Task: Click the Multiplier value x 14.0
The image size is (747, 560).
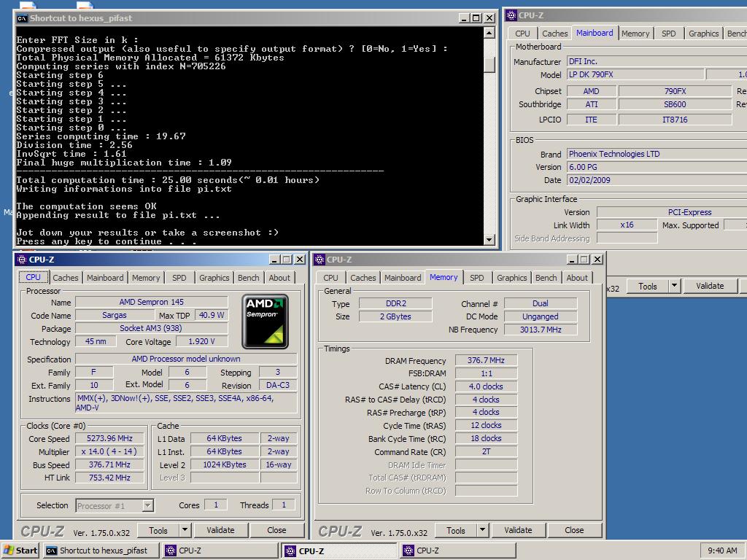Action: coord(109,451)
